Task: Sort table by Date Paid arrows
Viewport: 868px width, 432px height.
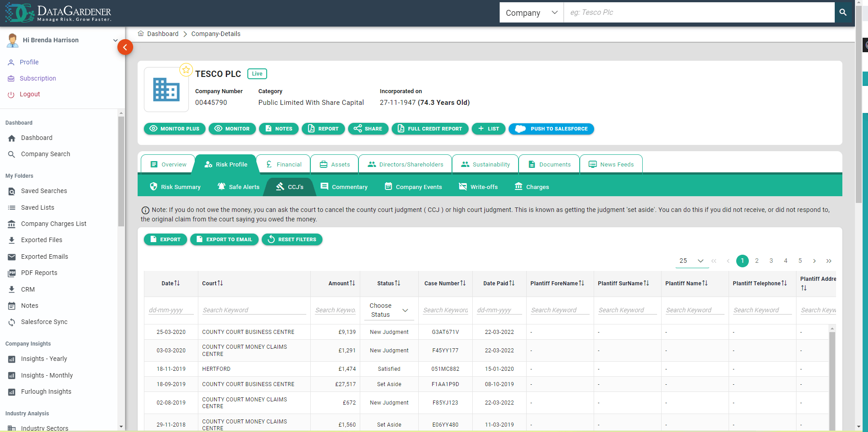Action: pos(512,283)
